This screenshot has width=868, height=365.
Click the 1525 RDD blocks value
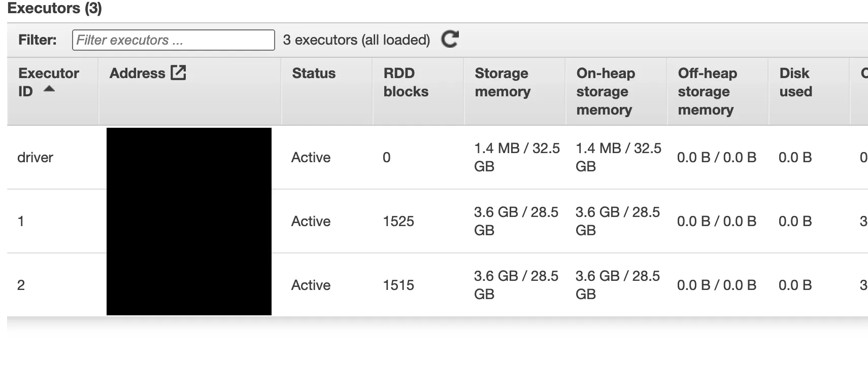coord(398,222)
